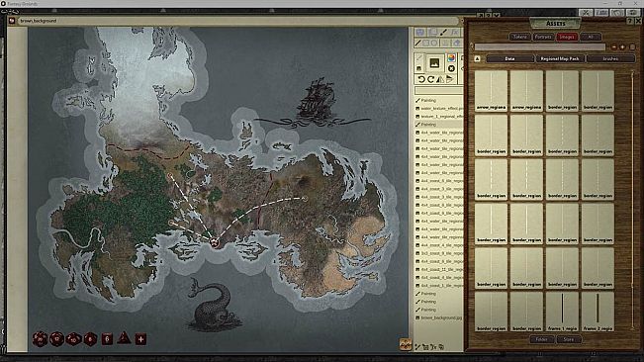
Task: Select the water_texture_effect layer
Action: [x=438, y=109]
